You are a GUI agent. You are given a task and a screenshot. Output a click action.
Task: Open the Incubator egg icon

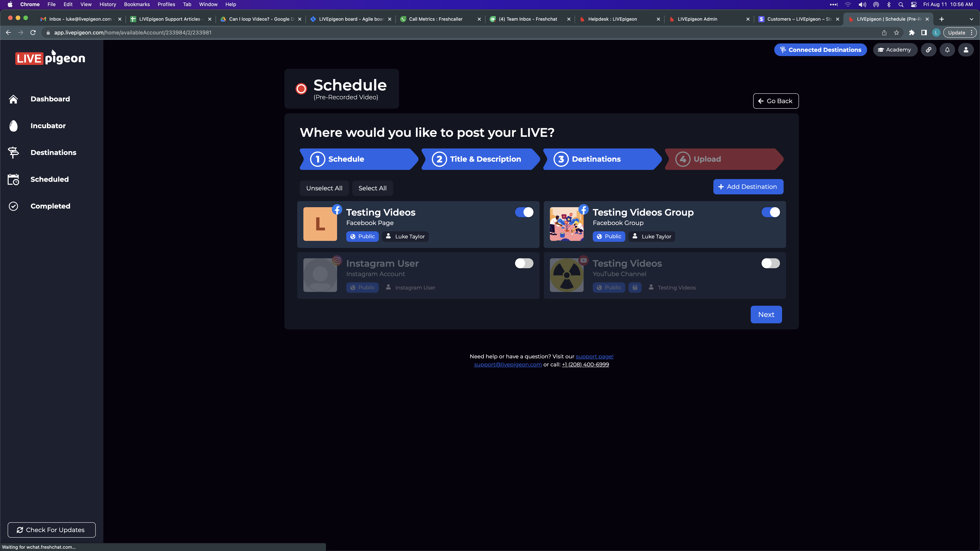pos(13,126)
